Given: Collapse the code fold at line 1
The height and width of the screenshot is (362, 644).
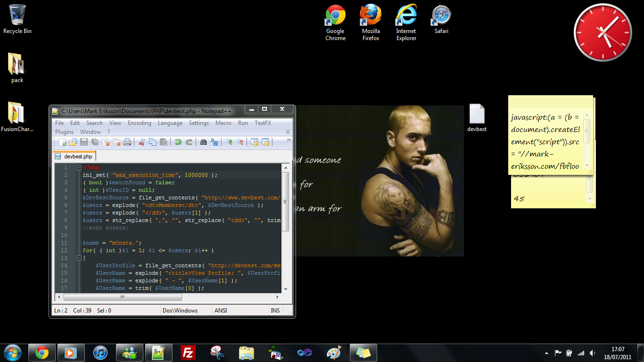Looking at the screenshot, I should (x=79, y=167).
